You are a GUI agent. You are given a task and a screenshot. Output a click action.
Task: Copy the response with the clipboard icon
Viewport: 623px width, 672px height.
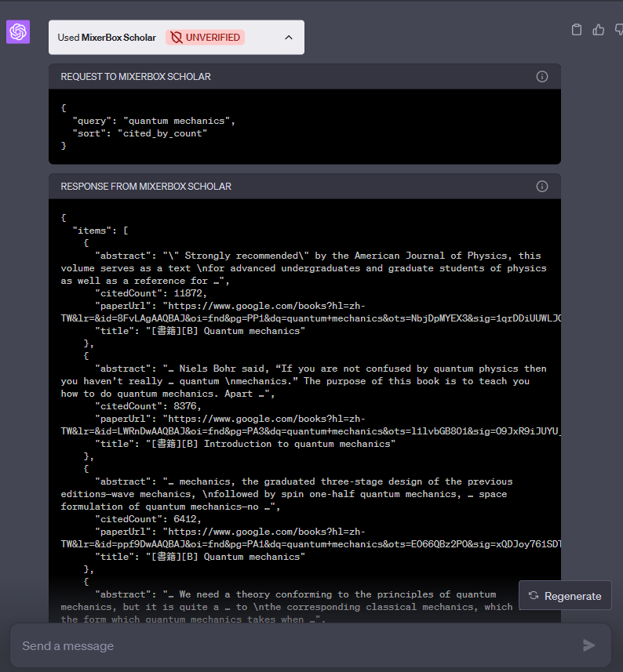(x=577, y=30)
